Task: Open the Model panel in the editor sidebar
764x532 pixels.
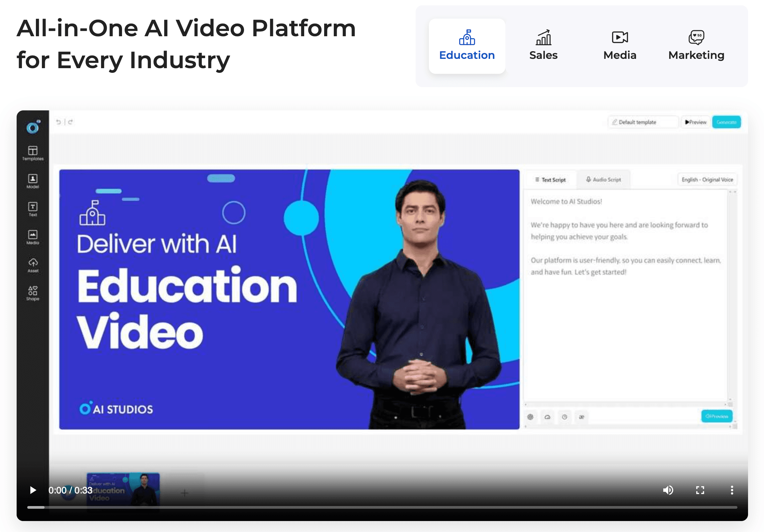Action: pyautogui.click(x=33, y=181)
